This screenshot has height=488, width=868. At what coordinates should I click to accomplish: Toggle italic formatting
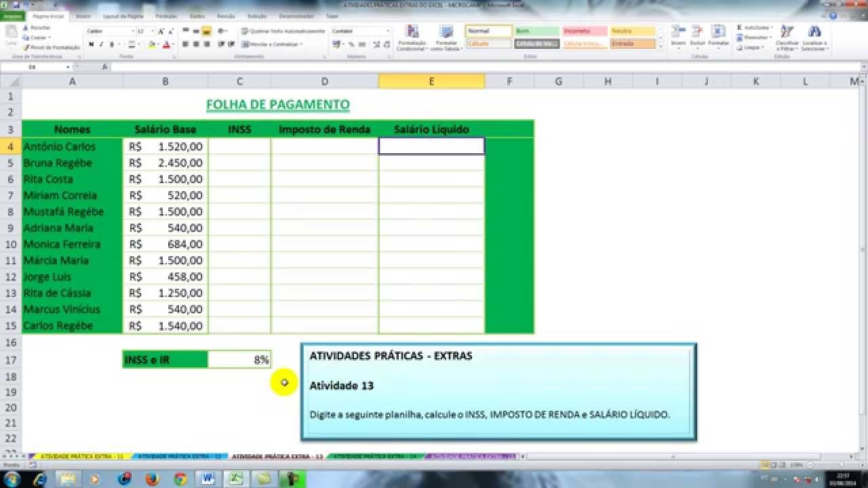tap(101, 44)
